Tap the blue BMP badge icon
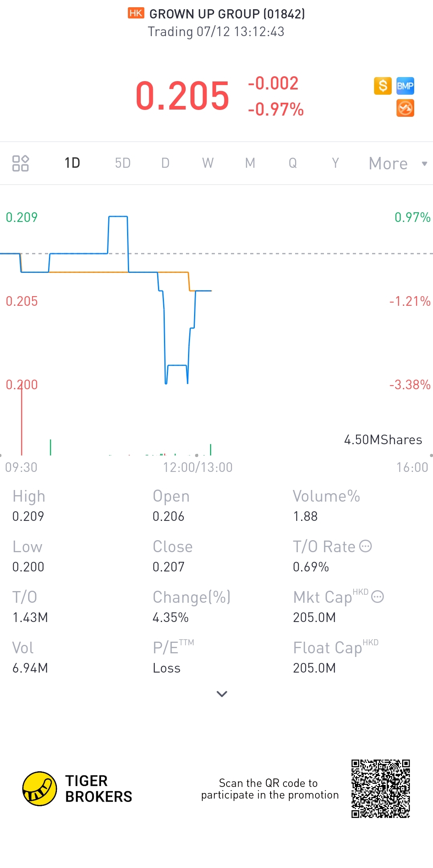This screenshot has height=868, width=433. (x=405, y=86)
